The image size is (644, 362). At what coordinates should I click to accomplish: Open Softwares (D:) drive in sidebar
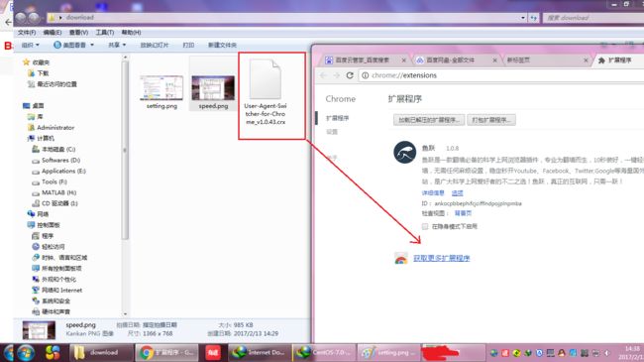pos(56,160)
